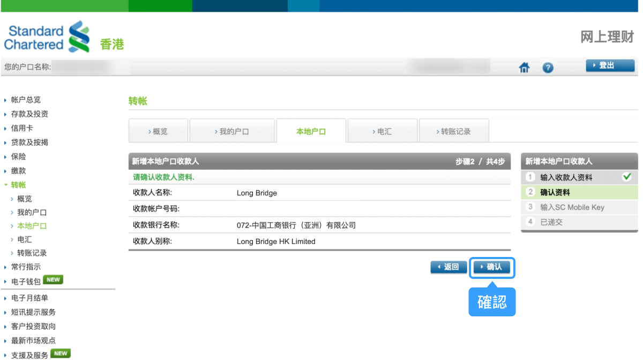
Task: Click green checkmark on step 1
Action: tap(627, 177)
